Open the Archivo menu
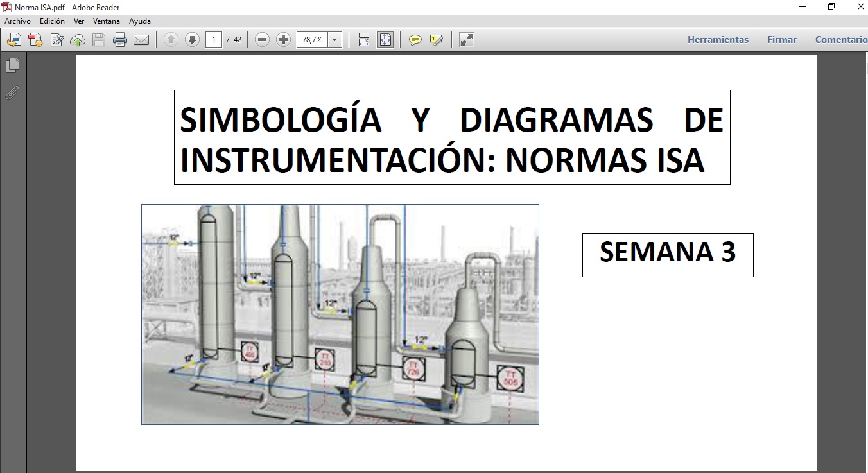 pos(17,21)
